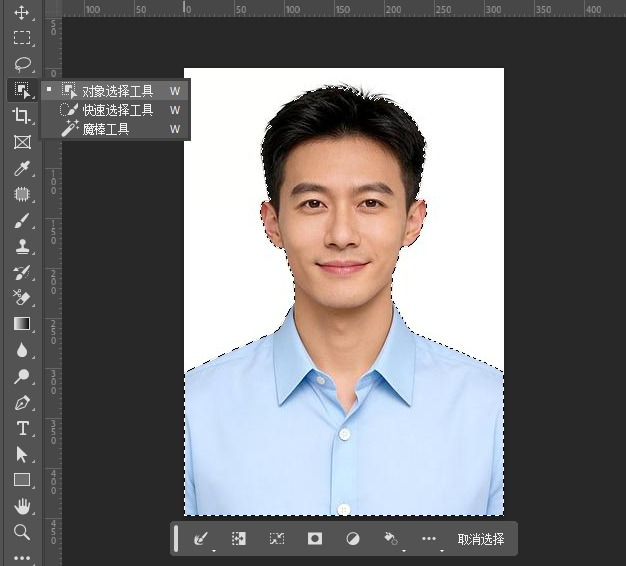Choose 魔棒工具 from the flyout menu
Viewport: 626px width, 566px height.
(x=115, y=129)
